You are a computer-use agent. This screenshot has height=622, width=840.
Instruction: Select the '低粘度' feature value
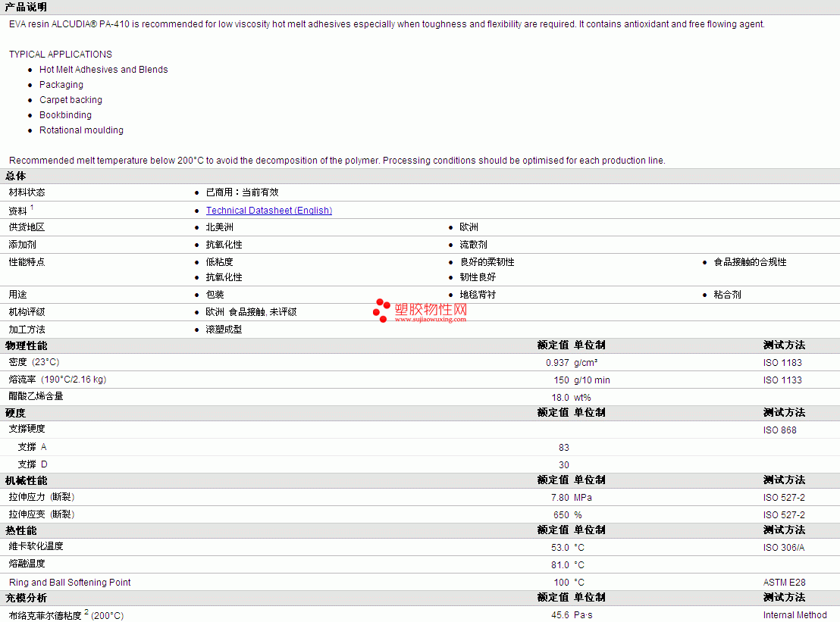coord(220,261)
